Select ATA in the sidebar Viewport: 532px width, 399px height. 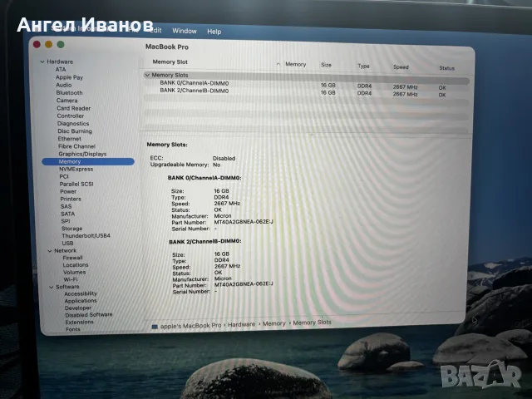click(x=61, y=69)
